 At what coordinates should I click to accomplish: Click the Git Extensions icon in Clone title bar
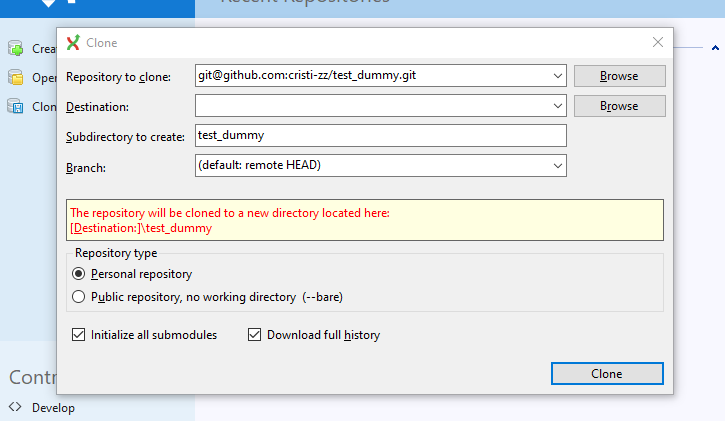point(72,42)
